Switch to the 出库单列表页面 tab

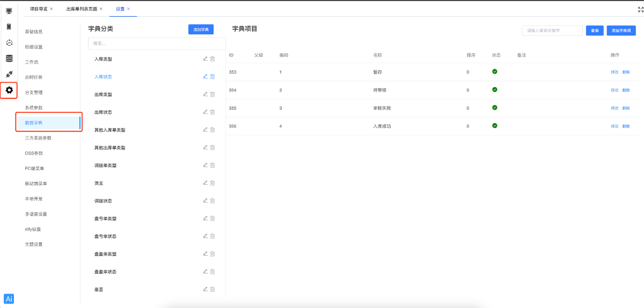tap(82, 9)
